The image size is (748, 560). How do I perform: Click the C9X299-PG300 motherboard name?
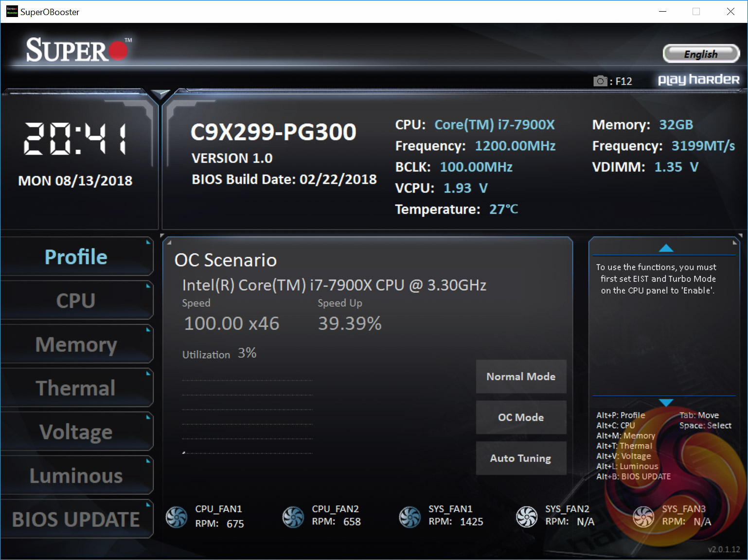click(x=273, y=132)
